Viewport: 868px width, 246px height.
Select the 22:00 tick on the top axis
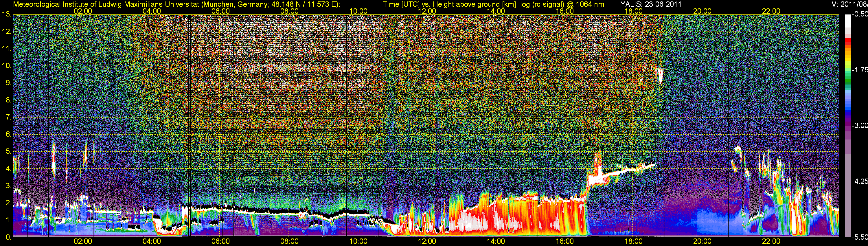point(771,11)
